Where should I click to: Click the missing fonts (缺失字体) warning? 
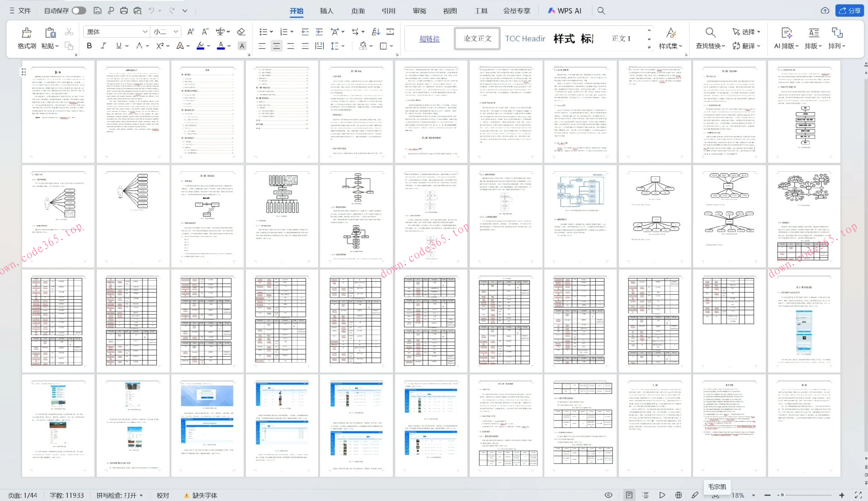200,496
